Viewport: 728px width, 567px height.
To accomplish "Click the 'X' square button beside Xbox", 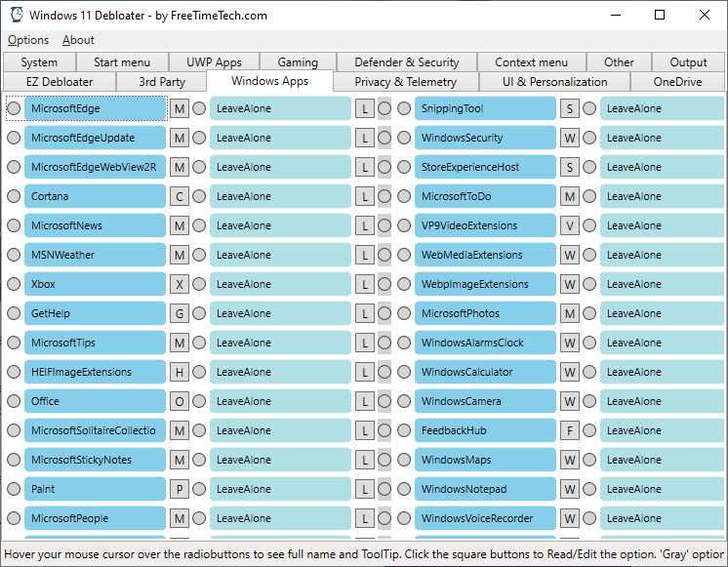I will tap(180, 284).
